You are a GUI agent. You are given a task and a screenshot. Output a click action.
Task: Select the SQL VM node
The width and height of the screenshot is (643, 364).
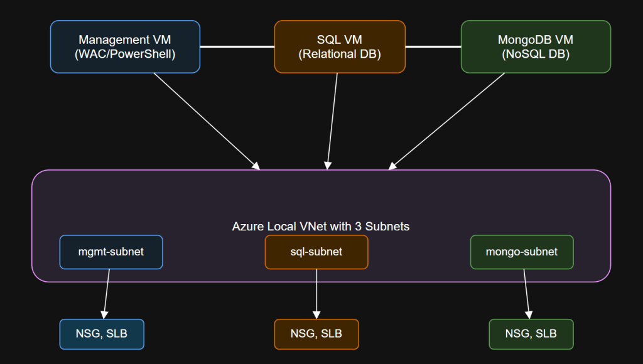(x=340, y=46)
